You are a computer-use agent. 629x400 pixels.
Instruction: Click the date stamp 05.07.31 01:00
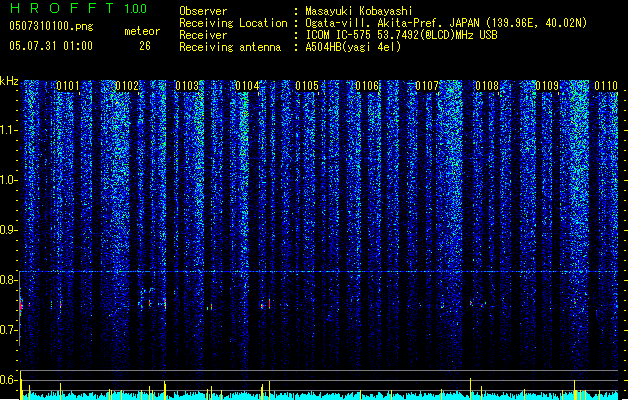[x=51, y=46]
